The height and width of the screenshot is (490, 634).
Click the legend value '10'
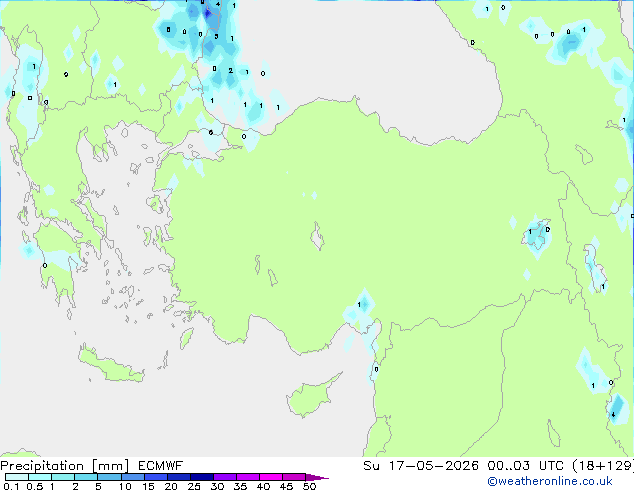(x=125, y=486)
